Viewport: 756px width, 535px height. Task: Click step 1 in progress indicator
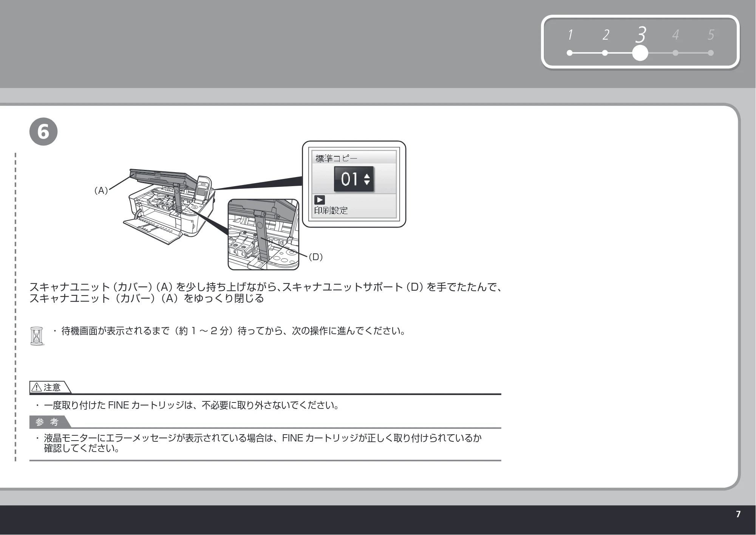(570, 43)
